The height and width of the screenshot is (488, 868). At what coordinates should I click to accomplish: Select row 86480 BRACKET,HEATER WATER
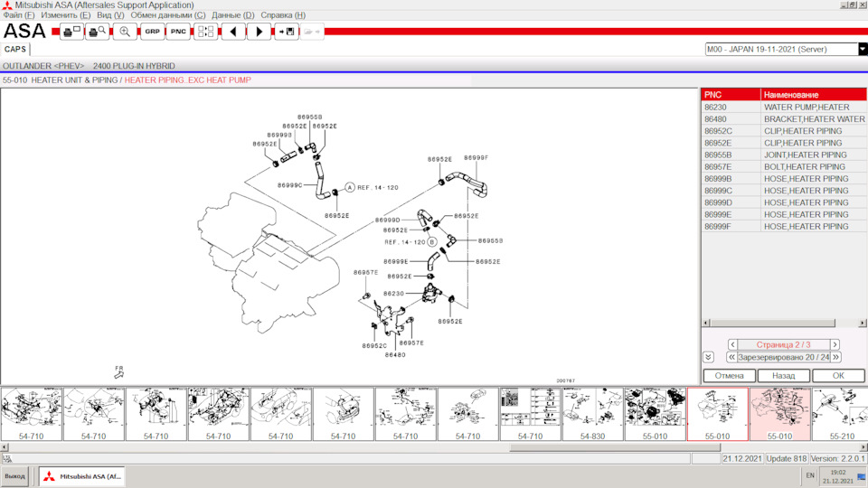[784, 119]
